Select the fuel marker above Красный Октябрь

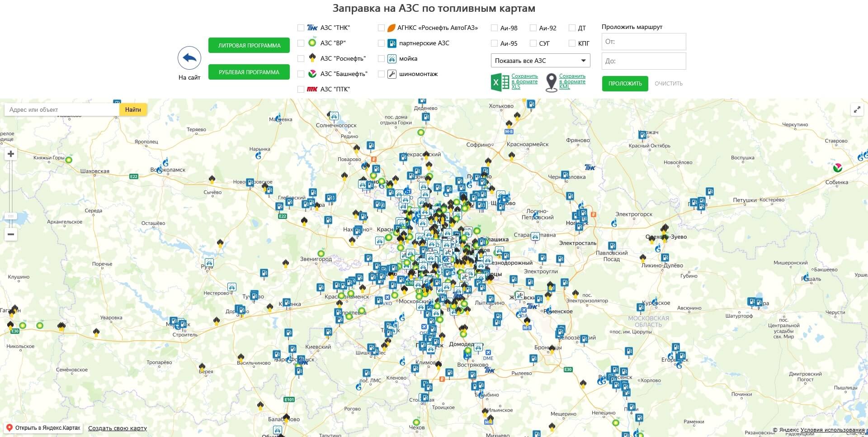coord(642,134)
